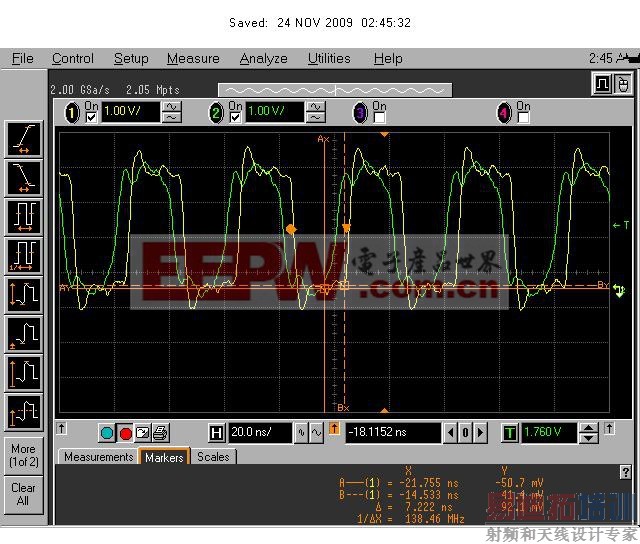Image resolution: width=640 pixels, height=544 pixels.
Task: Click the channel 2 number button
Action: 216,113
